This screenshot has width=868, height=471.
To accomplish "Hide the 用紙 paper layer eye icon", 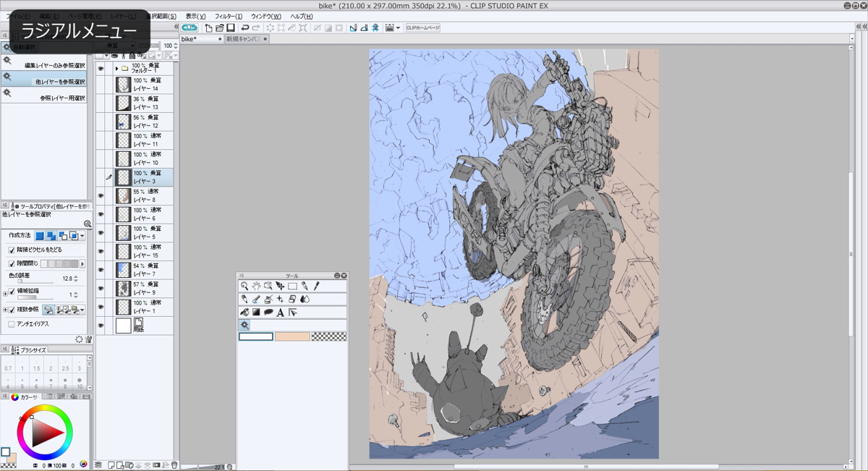I will [101, 326].
